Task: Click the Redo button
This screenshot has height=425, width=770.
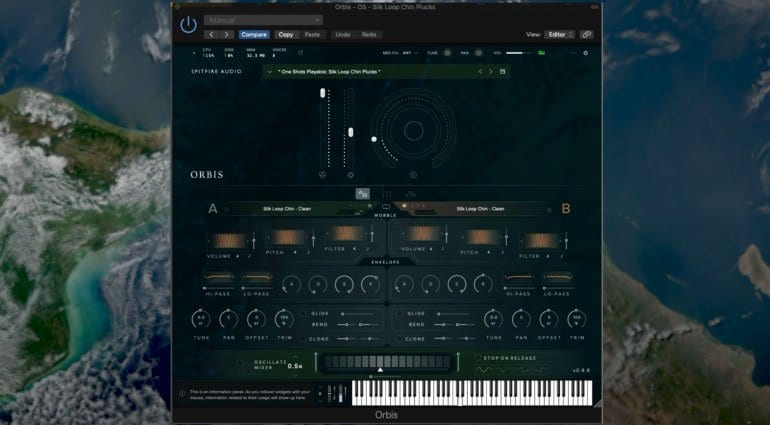Action: point(369,34)
